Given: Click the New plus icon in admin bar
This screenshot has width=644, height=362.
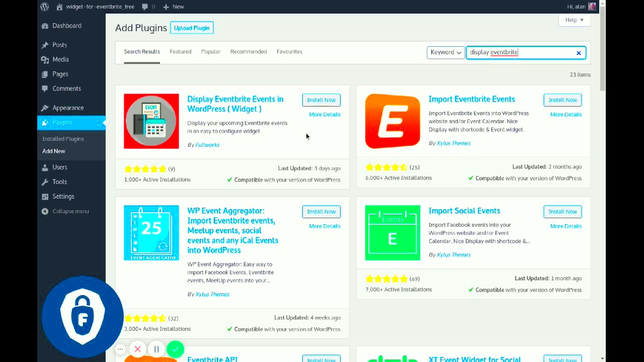Looking at the screenshot, I should click(167, 7).
